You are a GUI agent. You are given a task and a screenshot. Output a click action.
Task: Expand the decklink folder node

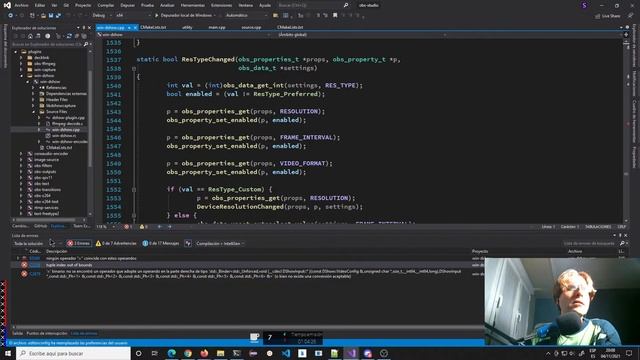(21, 58)
